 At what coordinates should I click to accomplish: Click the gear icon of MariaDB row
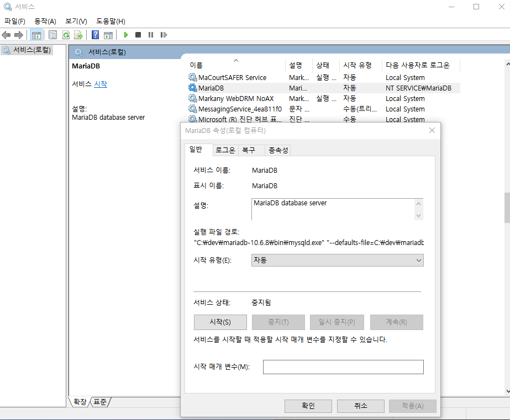(x=192, y=88)
